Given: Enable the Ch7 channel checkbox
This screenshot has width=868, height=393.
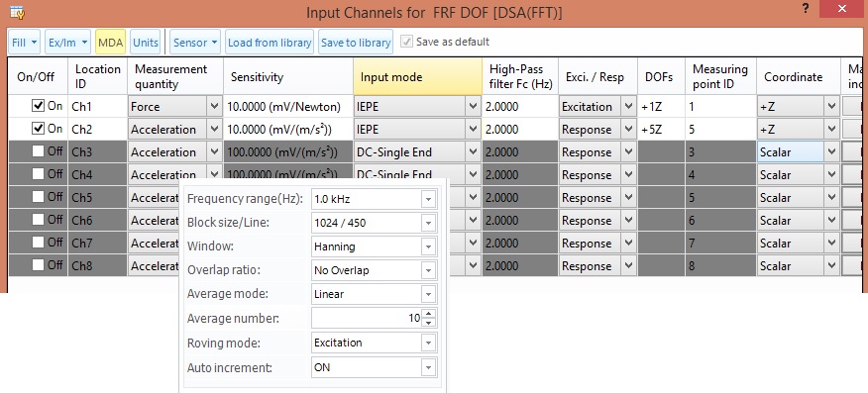Looking at the screenshot, I should [38, 243].
